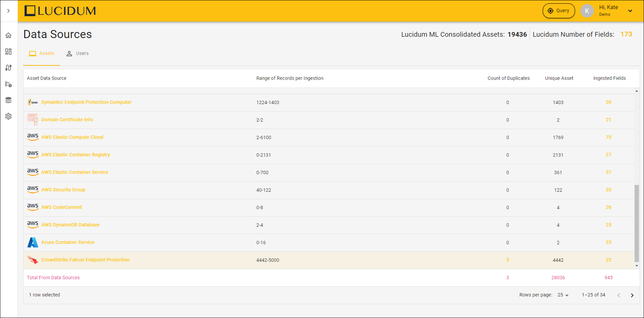Open the user account dropdown arrow

[630, 11]
